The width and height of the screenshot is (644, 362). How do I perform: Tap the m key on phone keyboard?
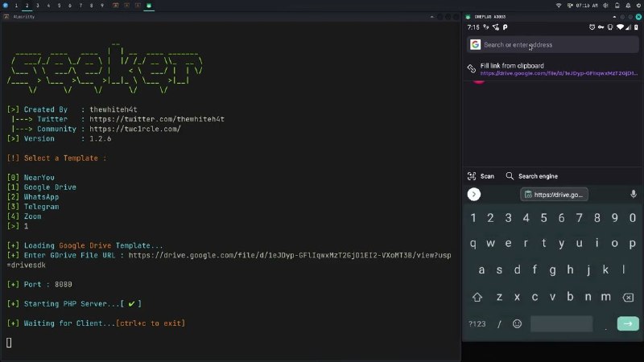[606, 297]
